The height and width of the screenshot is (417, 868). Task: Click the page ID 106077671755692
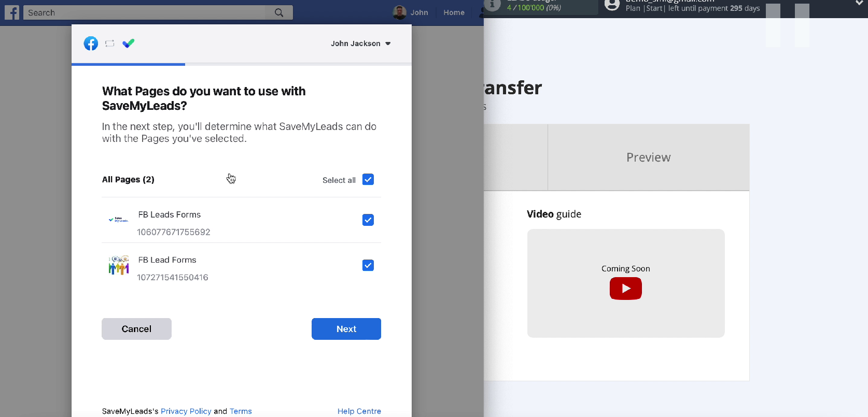coord(174,232)
